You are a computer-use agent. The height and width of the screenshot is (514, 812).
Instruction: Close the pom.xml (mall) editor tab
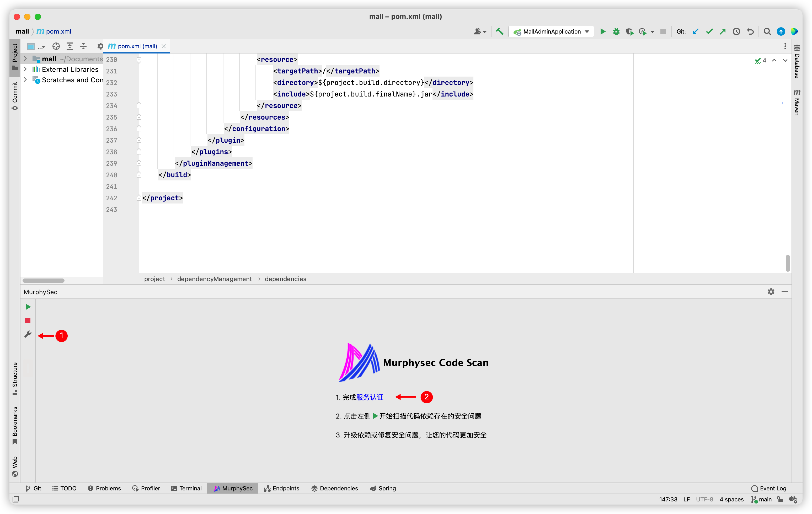164,46
